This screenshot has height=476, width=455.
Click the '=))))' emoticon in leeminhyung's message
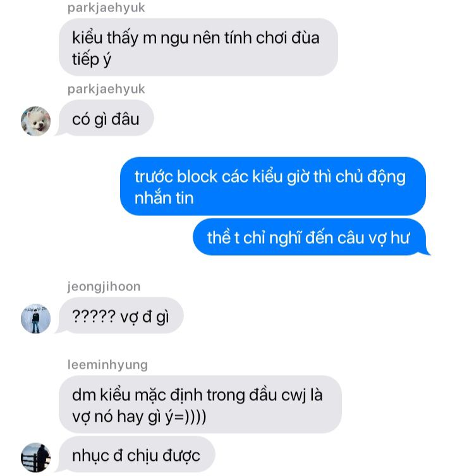190,417
